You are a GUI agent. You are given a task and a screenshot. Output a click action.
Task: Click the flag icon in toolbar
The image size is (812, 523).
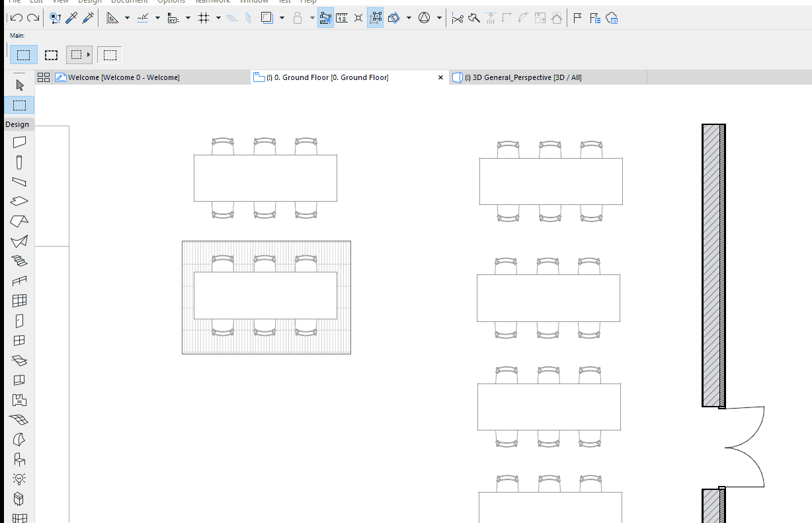tap(577, 19)
